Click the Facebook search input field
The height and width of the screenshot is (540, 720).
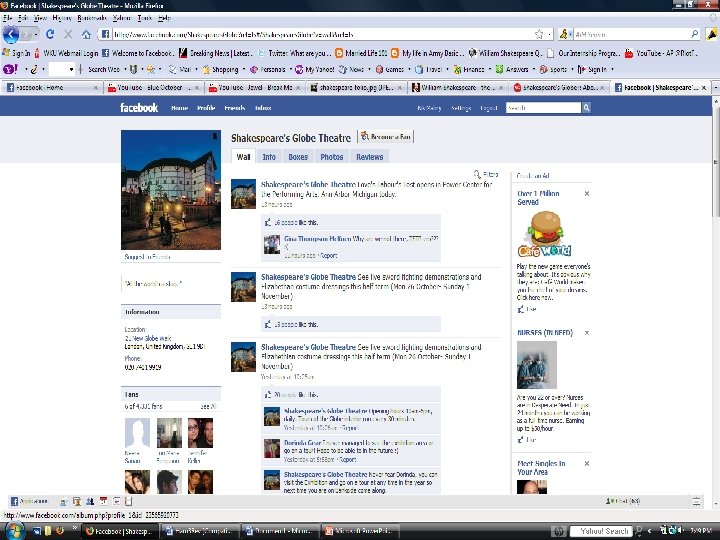click(544, 108)
